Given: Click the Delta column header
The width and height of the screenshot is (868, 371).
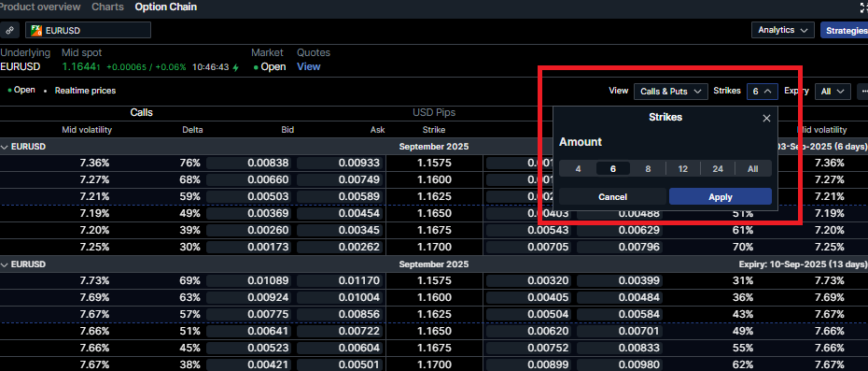Looking at the screenshot, I should (192, 130).
